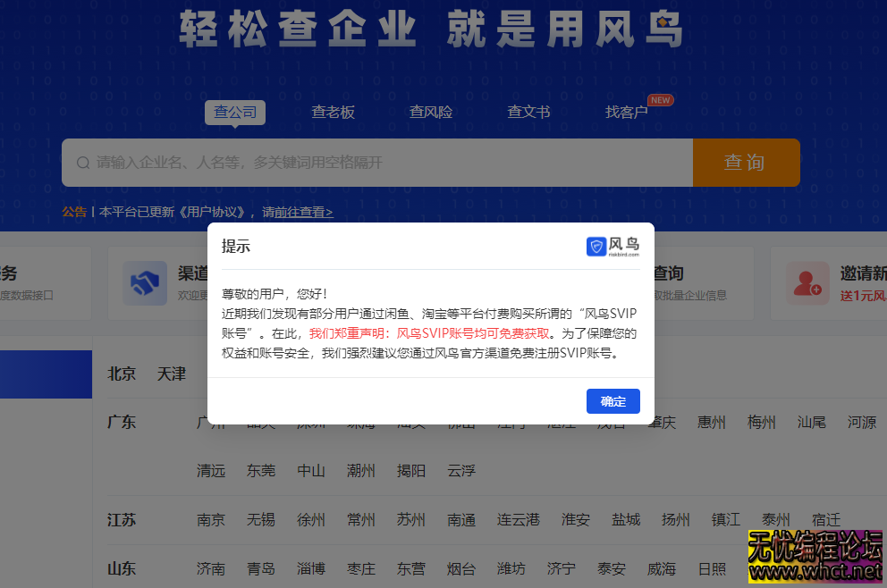This screenshot has height=588, width=887.
Task: Click the 确定 button in the dialog
Action: (x=613, y=401)
